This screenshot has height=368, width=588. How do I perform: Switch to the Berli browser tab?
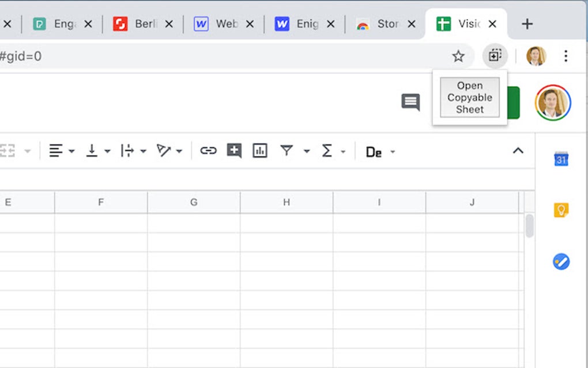click(x=143, y=24)
